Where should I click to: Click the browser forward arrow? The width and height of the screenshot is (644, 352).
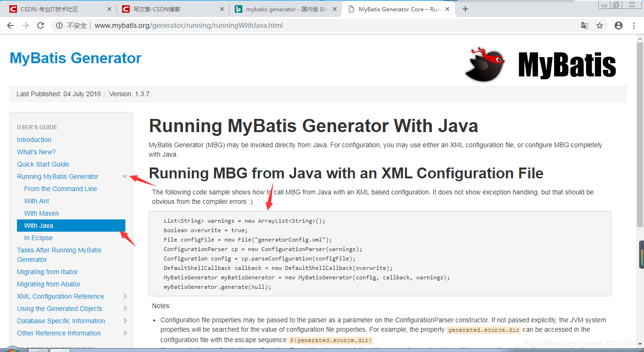(x=25, y=25)
